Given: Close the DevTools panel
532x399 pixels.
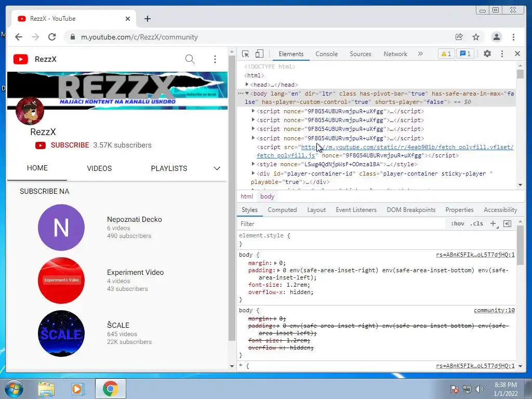Looking at the screenshot, I should (517, 54).
